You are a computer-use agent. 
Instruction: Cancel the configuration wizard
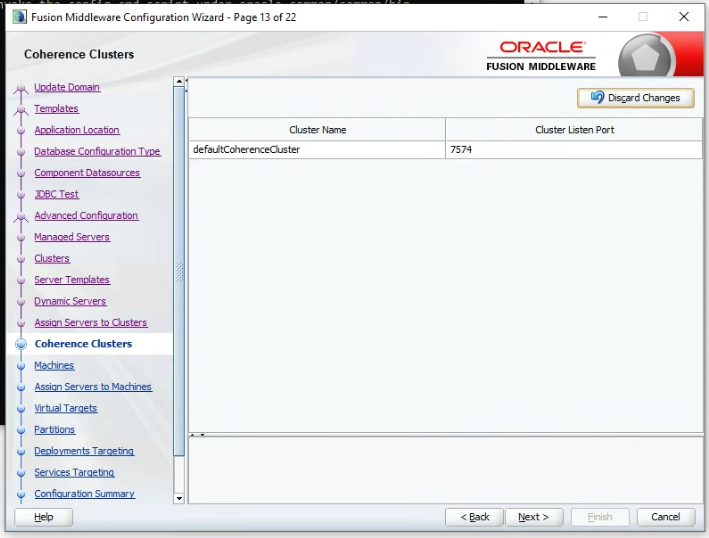coord(666,517)
